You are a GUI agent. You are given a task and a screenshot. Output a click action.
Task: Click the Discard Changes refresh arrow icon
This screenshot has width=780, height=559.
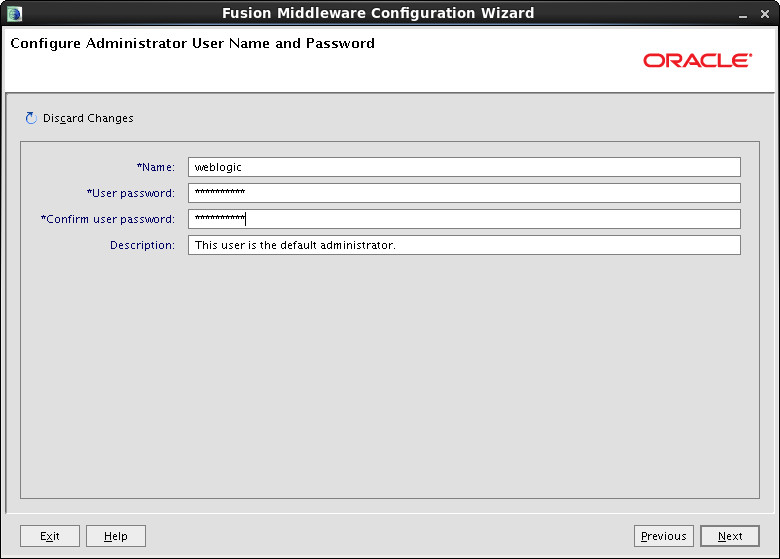click(x=31, y=118)
